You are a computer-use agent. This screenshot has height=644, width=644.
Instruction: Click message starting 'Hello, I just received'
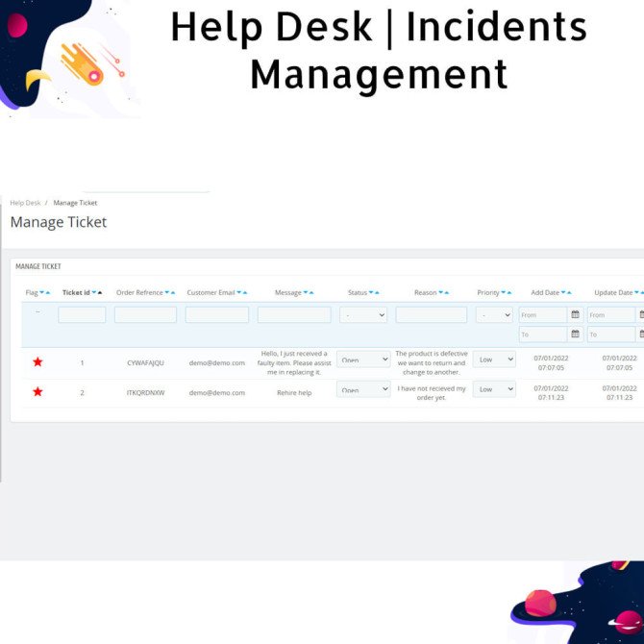[x=294, y=362]
